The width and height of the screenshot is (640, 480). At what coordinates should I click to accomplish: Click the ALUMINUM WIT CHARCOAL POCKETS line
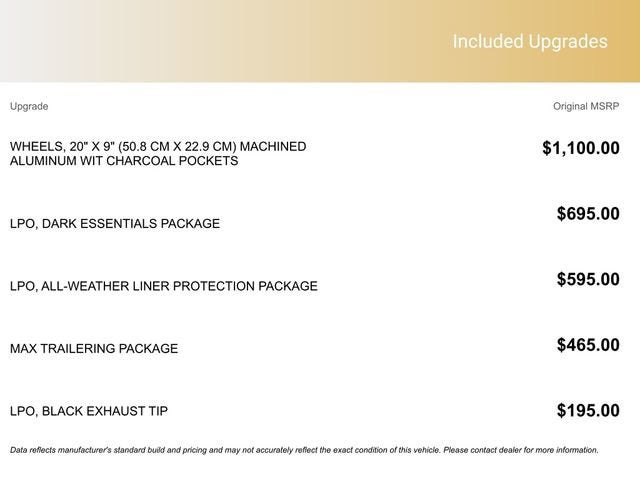pyautogui.click(x=124, y=161)
